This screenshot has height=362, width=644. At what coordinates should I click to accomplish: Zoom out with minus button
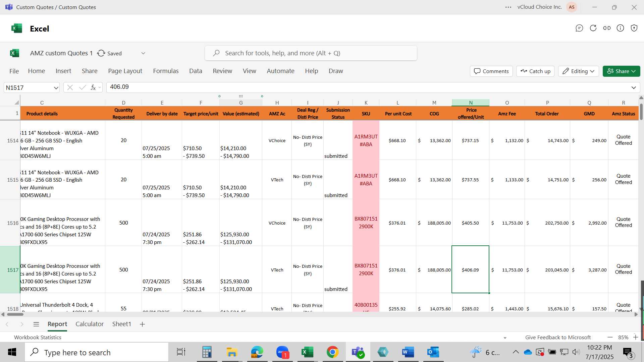610,337
